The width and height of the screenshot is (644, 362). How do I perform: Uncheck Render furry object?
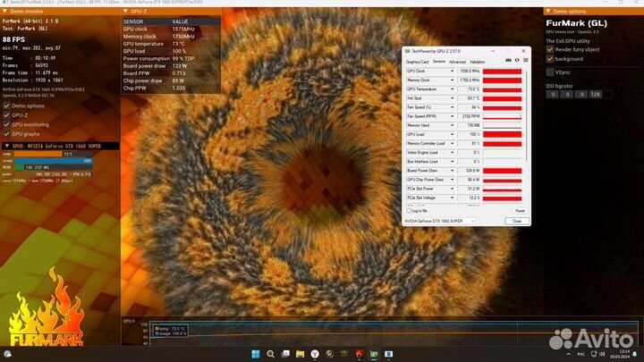550,50
